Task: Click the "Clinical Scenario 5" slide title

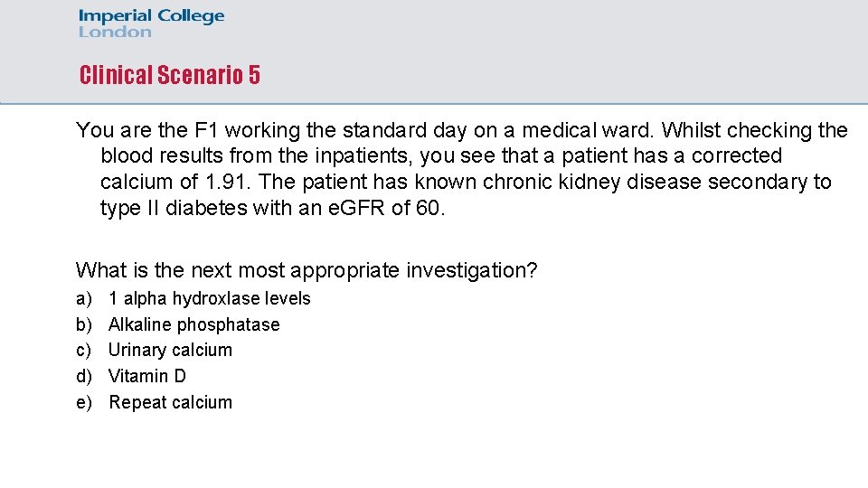Action: click(x=170, y=75)
